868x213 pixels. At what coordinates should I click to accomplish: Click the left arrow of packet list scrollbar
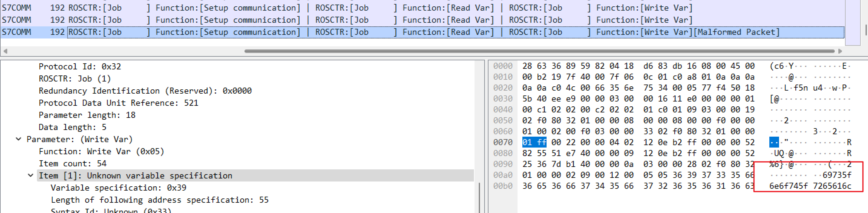(5, 51)
